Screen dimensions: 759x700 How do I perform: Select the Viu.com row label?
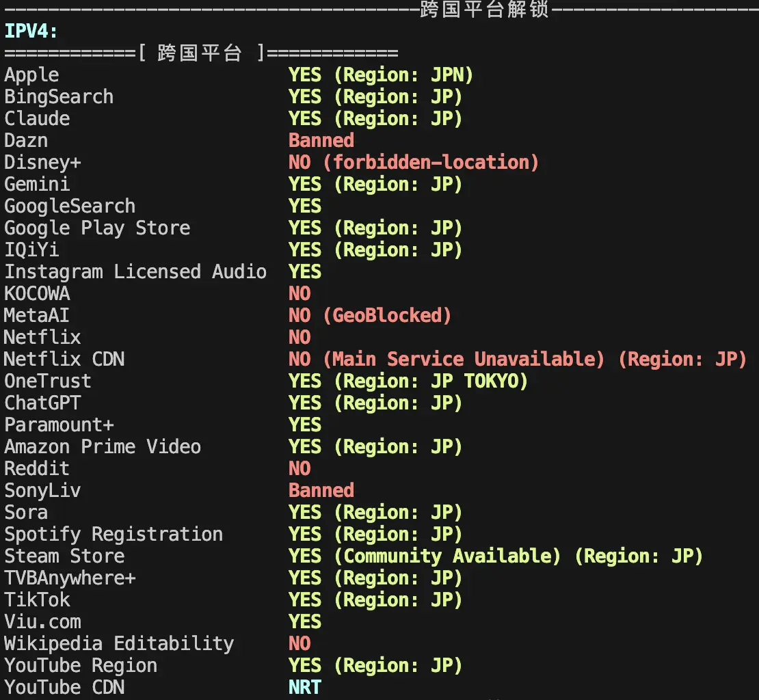(x=42, y=622)
